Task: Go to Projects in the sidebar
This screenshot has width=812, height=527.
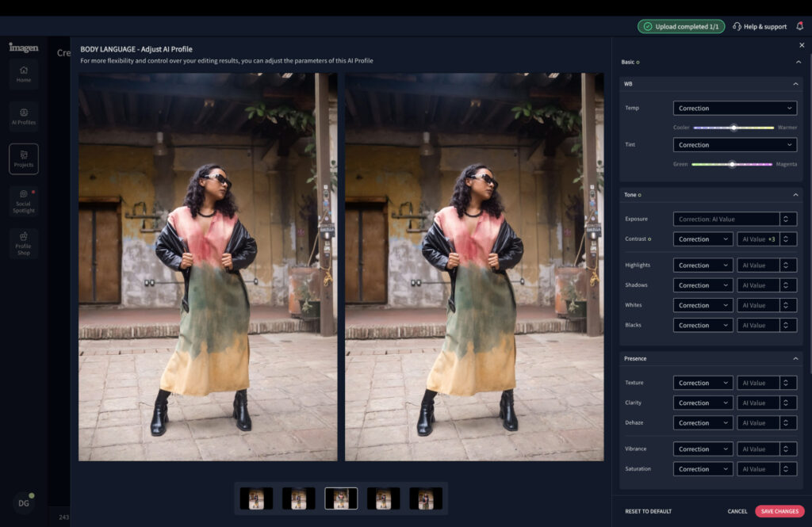Action: click(x=24, y=158)
